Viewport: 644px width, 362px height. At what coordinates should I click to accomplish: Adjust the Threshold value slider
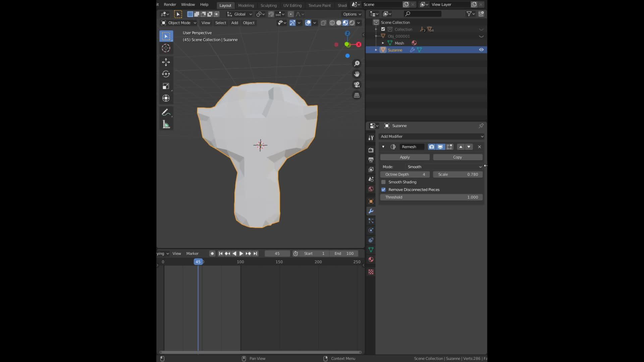coord(431,197)
